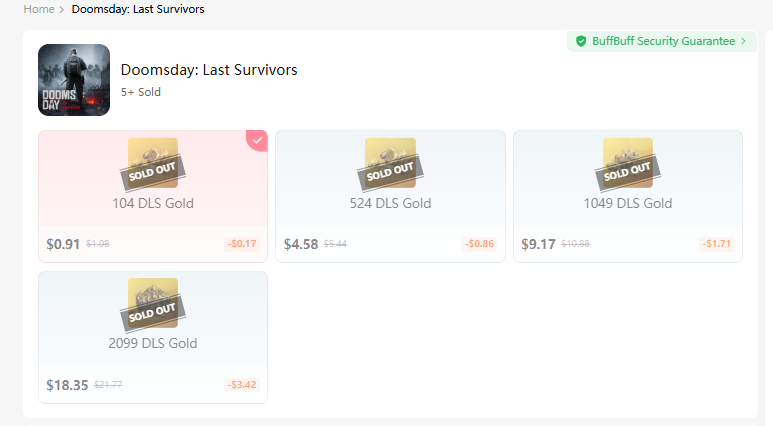
Task: Open the Home breadcrumb link
Action: pos(39,9)
